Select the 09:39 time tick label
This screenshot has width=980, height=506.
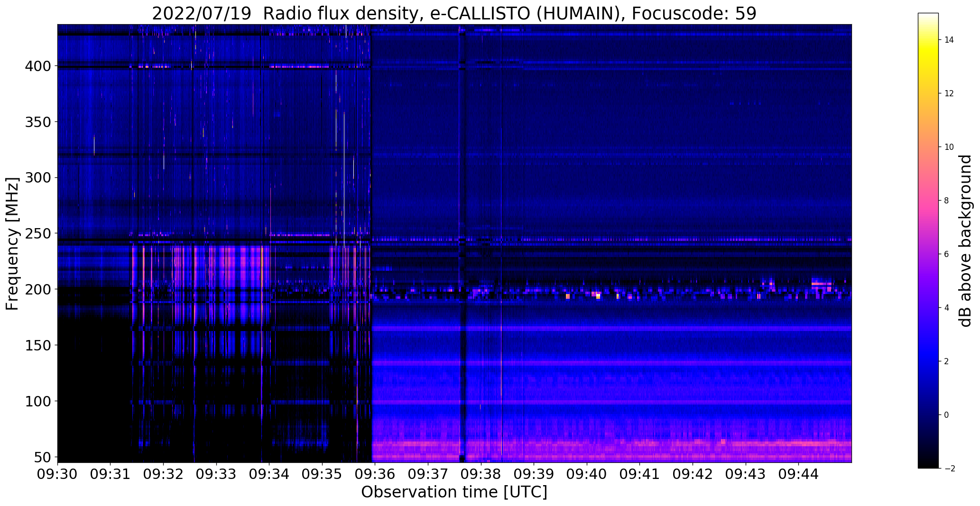click(534, 474)
